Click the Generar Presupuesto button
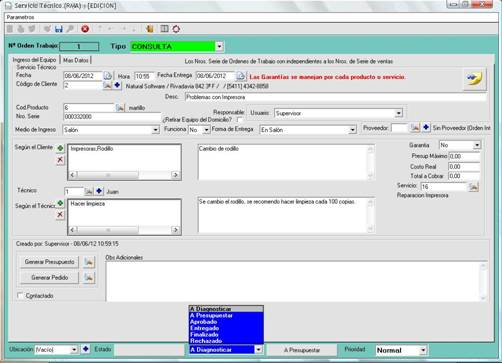 point(49,262)
